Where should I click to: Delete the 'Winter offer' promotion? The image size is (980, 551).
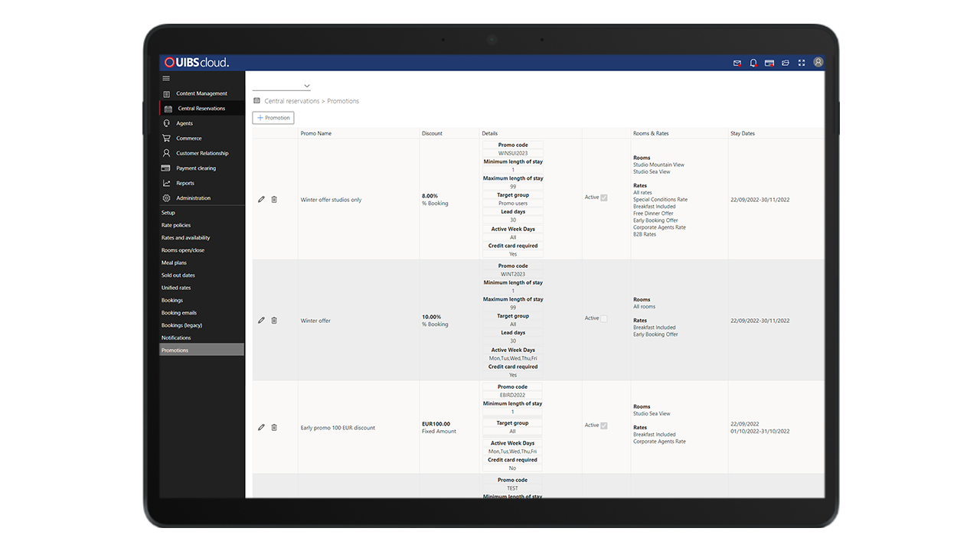pyautogui.click(x=274, y=321)
